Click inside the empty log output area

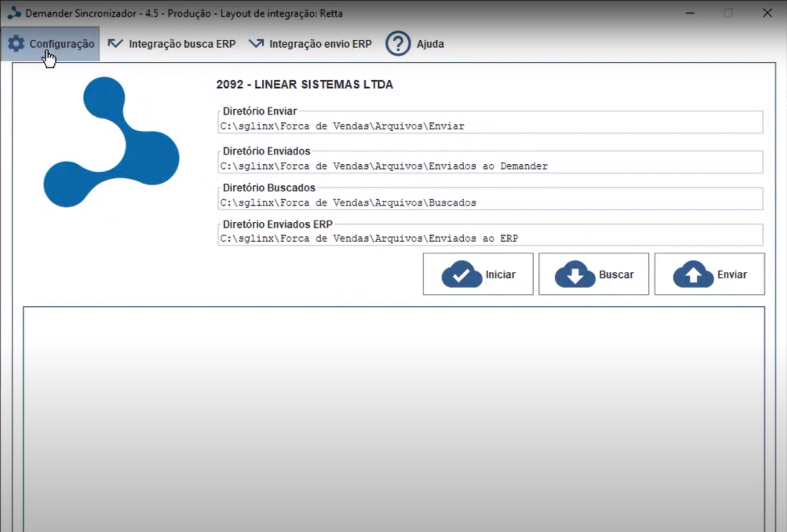point(394,419)
